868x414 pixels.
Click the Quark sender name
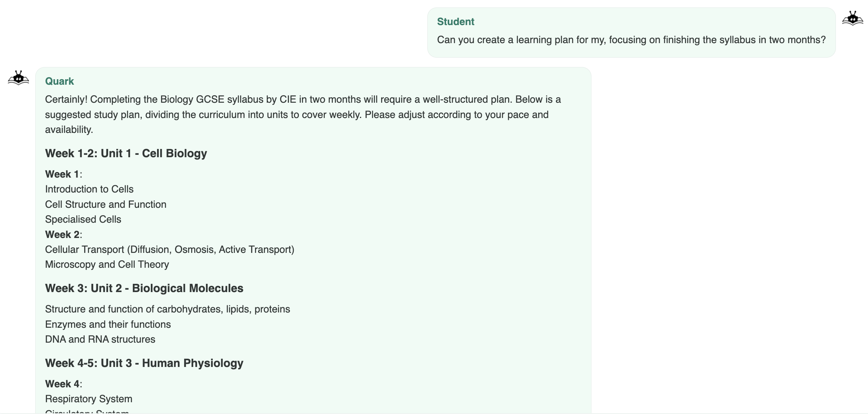pos(60,81)
